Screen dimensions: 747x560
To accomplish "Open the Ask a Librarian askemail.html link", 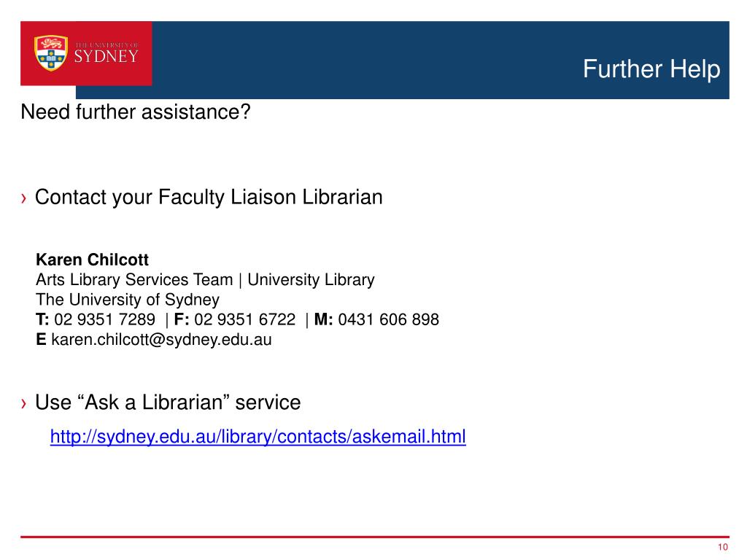I will point(258,436).
